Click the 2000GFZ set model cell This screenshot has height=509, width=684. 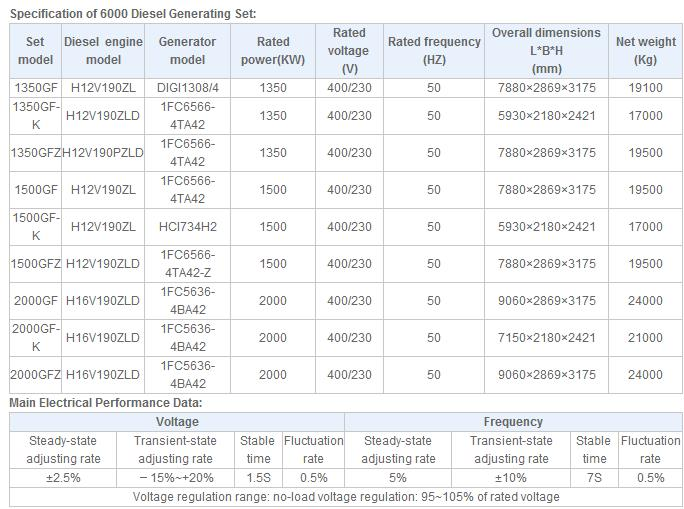pos(35,375)
